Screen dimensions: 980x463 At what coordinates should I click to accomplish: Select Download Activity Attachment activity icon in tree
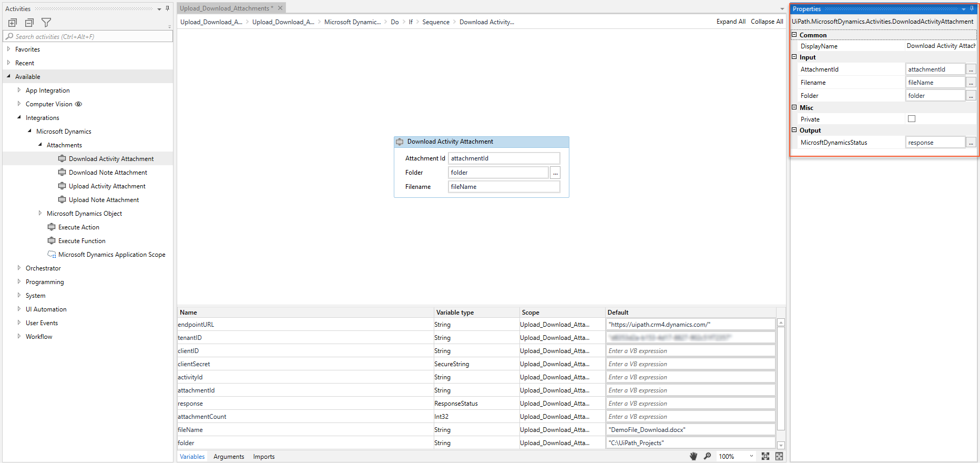click(62, 158)
